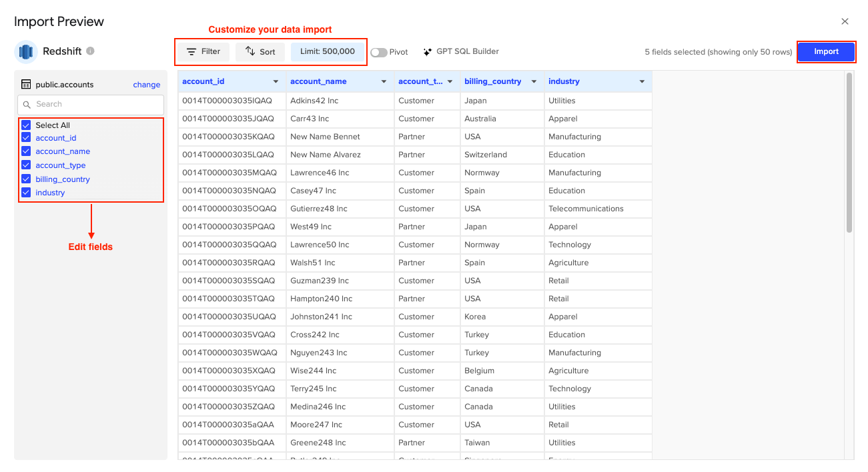Click the Medina246 Inc cell

pyautogui.click(x=340, y=407)
